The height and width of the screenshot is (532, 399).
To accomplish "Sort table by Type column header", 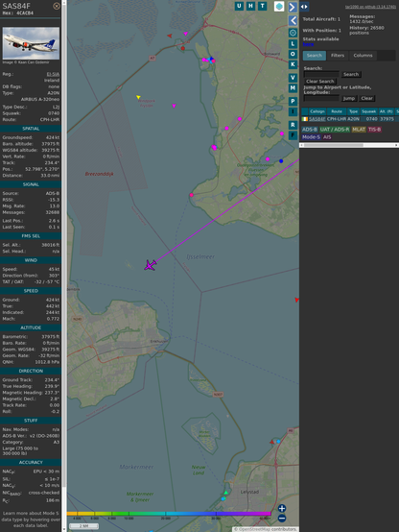I will click(353, 111).
